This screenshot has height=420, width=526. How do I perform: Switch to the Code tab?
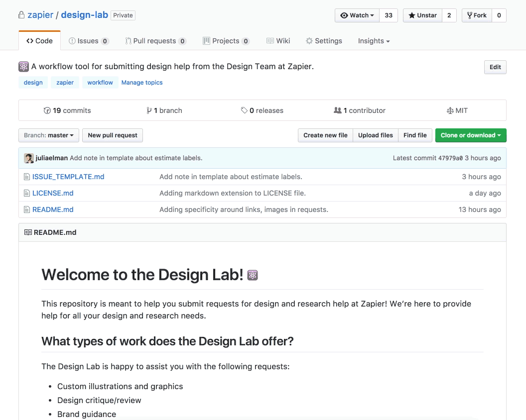(39, 41)
